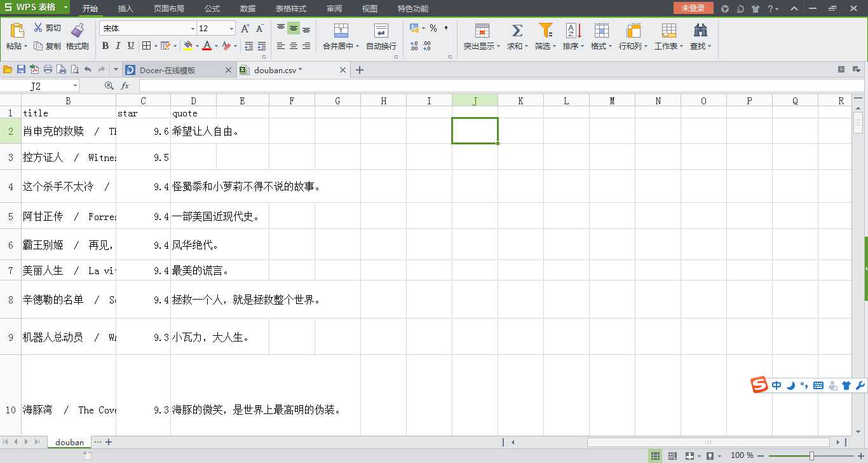Open the 插入 ribbon tab
The height and width of the screenshot is (463, 868).
[x=126, y=8]
